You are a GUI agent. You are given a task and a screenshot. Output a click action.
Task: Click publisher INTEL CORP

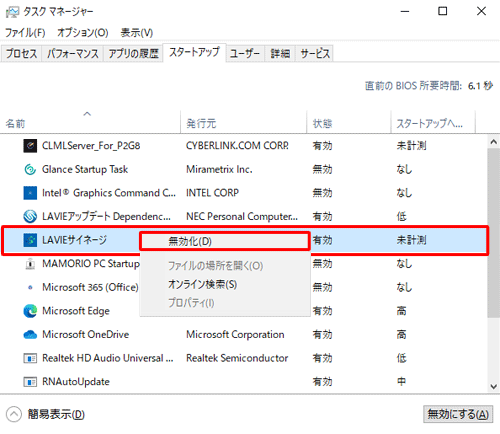[212, 193]
